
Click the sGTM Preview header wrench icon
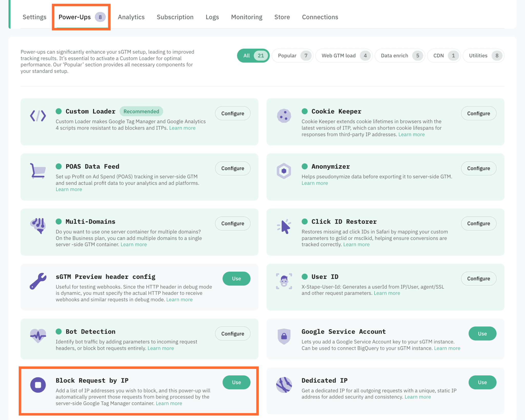38,281
